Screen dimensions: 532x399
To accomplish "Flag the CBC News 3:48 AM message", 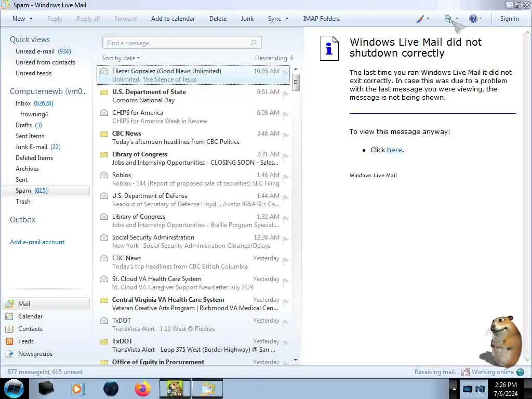I will [285, 136].
